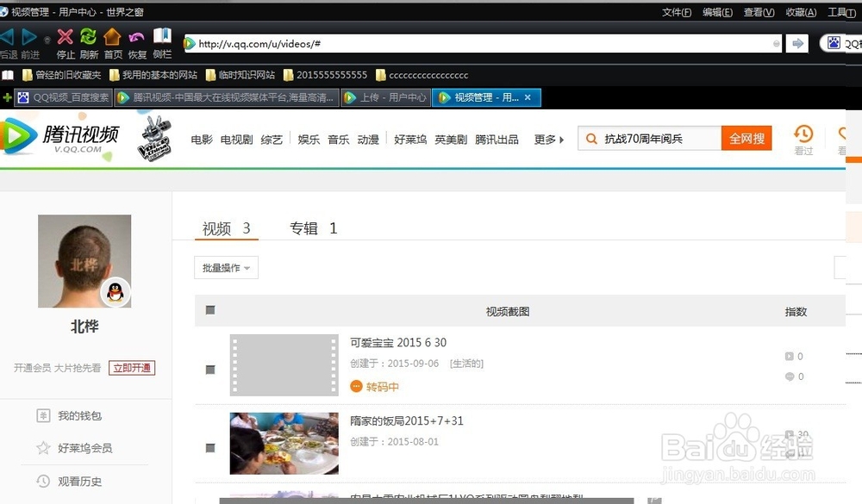Viewport: 862px width, 504px height.
Task: Click the 北桦 profile avatar photo
Action: click(x=84, y=261)
